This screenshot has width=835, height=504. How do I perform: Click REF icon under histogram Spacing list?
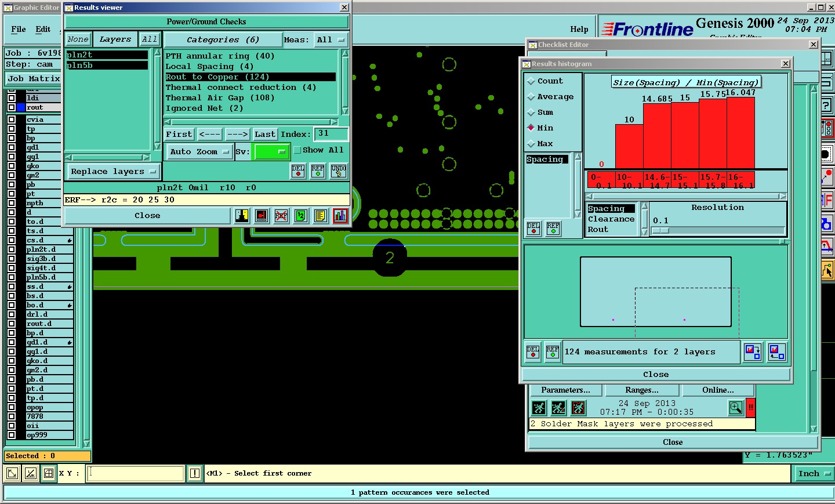pyautogui.click(x=553, y=228)
